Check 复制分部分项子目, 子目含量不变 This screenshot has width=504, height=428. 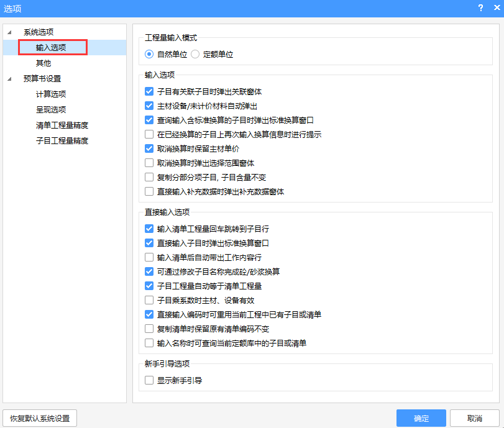[149, 178]
